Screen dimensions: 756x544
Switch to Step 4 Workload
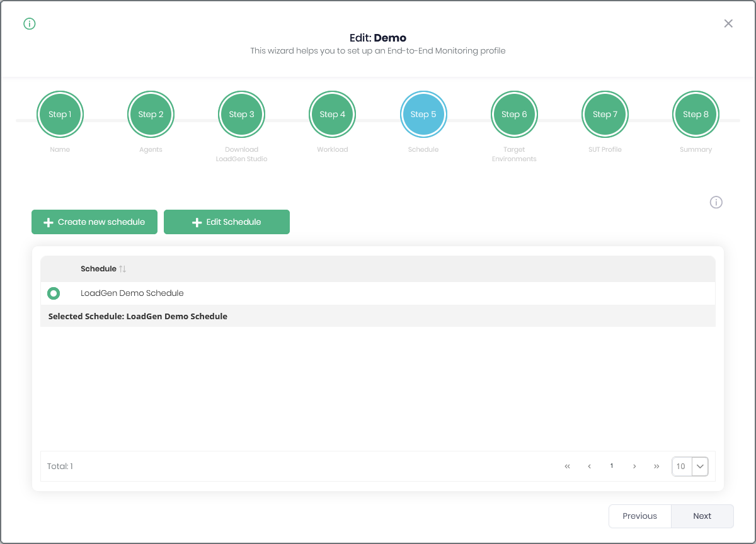tap(332, 115)
